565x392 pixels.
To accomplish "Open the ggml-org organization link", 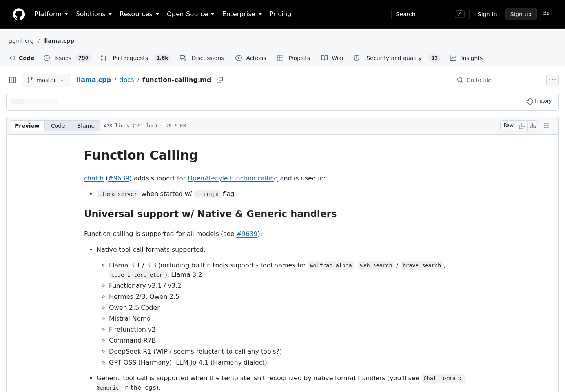I will pos(21,41).
